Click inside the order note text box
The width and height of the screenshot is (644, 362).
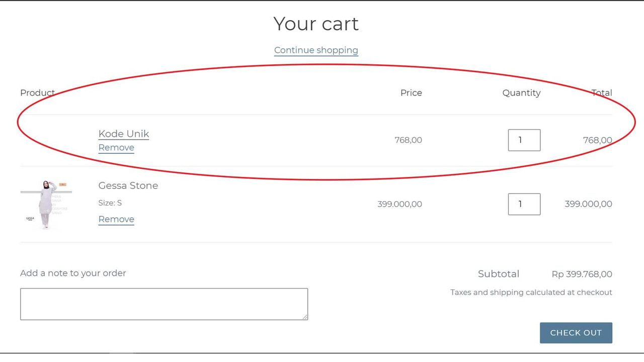coord(164,304)
